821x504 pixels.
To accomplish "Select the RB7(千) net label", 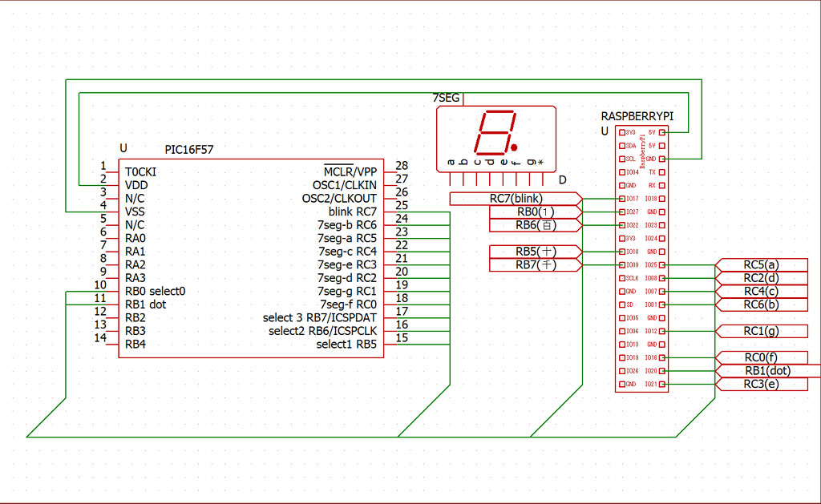I will [x=536, y=265].
